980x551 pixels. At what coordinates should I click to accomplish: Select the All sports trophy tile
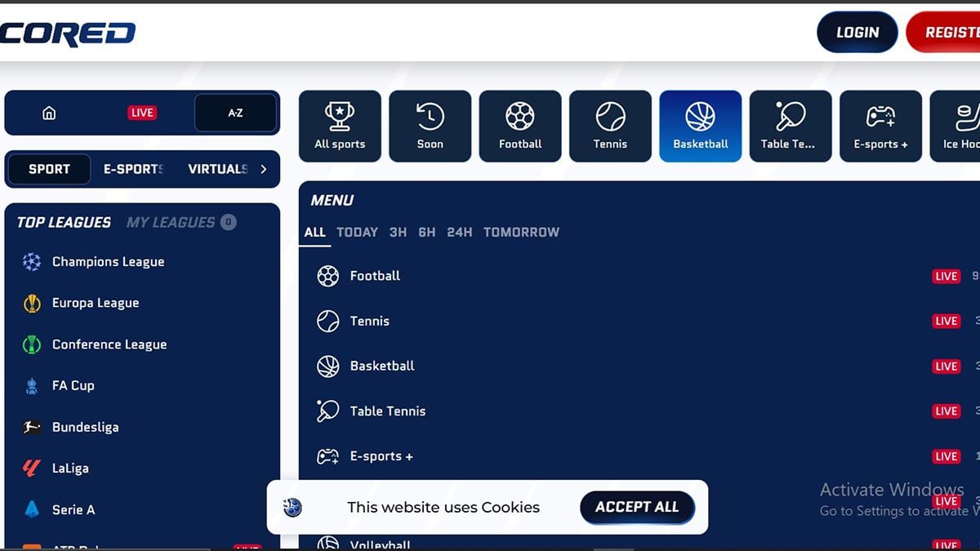[340, 126]
